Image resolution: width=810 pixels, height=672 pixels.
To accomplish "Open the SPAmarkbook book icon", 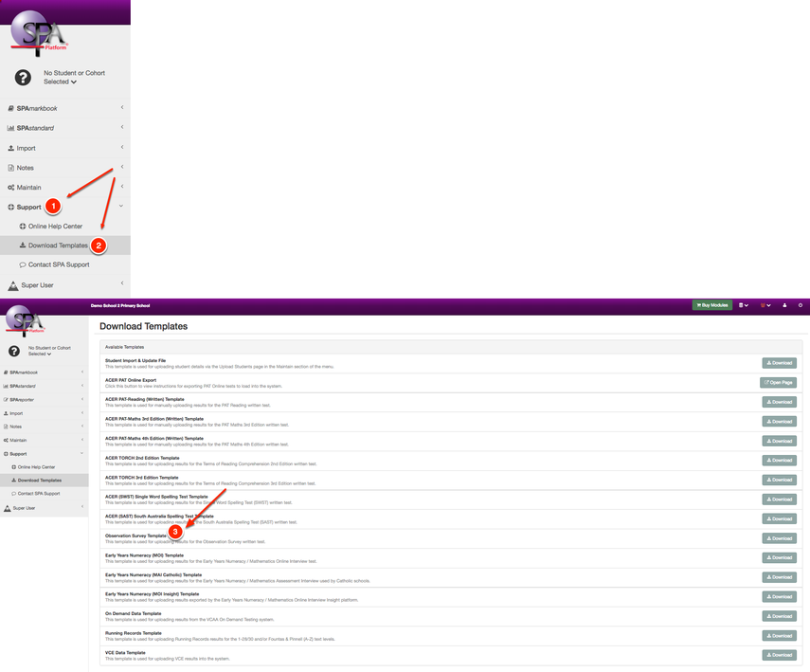I will pos(13,107).
